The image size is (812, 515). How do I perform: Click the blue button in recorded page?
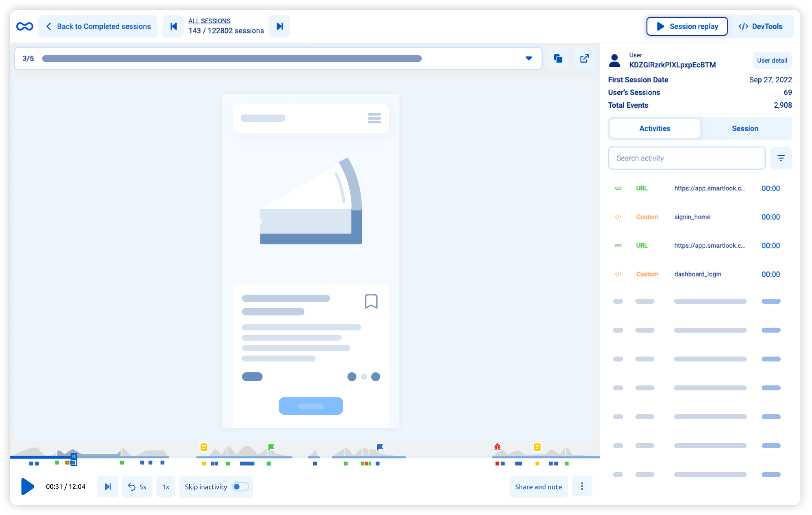pyautogui.click(x=311, y=406)
